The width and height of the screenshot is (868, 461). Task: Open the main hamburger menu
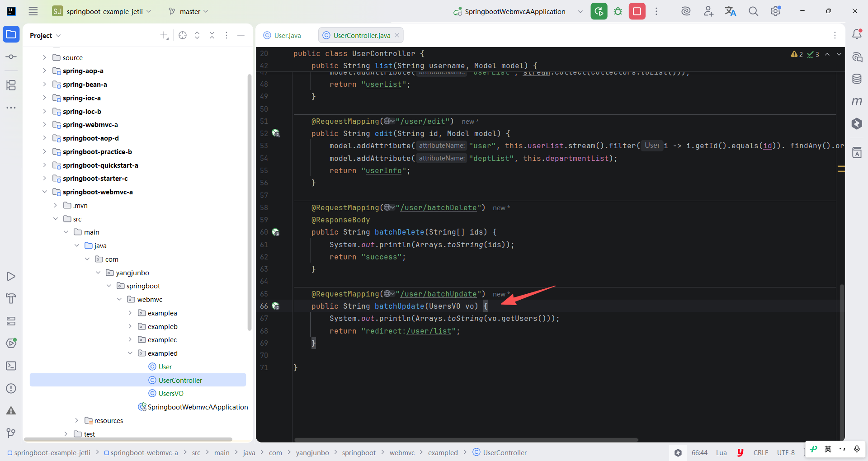[33, 11]
